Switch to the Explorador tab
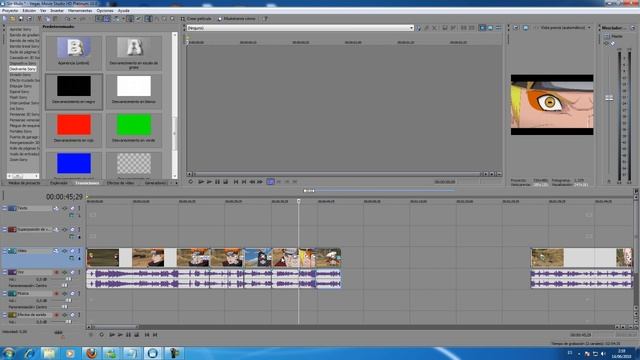This screenshot has width=640, height=360. (x=59, y=183)
